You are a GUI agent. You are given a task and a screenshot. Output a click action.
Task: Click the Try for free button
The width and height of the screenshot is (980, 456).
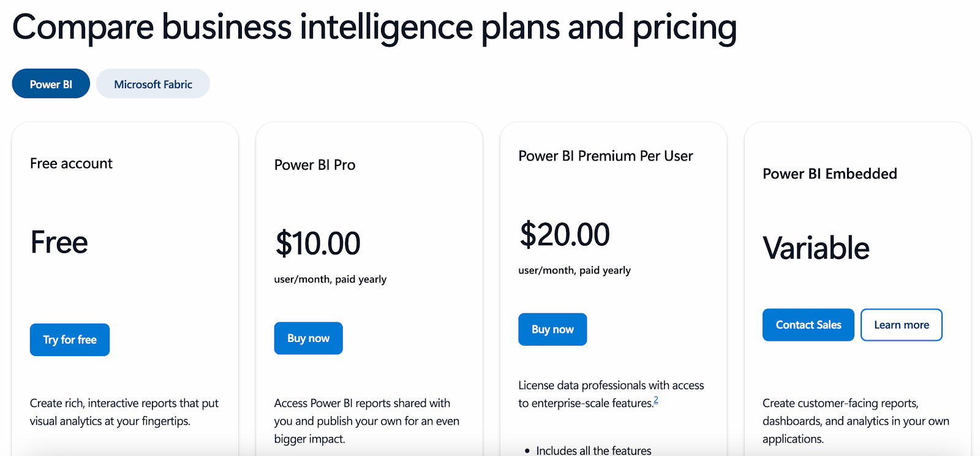pos(70,340)
